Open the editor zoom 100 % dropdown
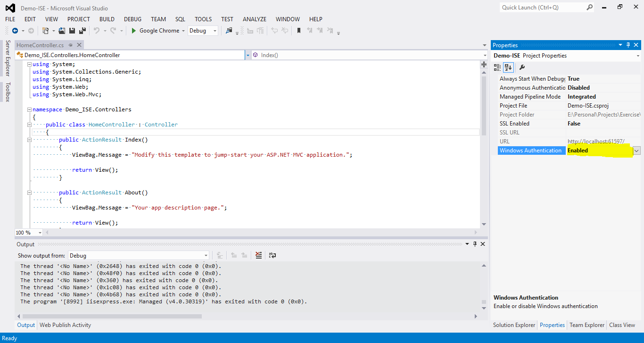The width and height of the screenshot is (644, 343). (40, 233)
